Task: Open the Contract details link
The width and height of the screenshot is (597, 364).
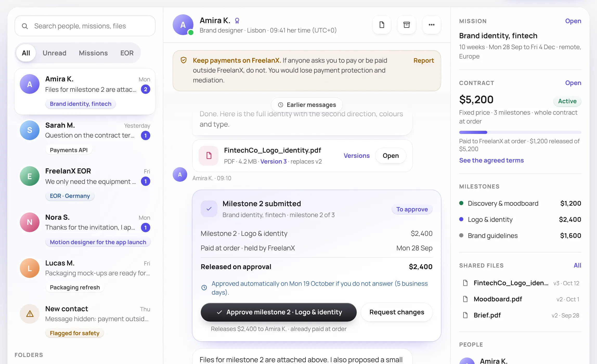Action: [x=573, y=83]
